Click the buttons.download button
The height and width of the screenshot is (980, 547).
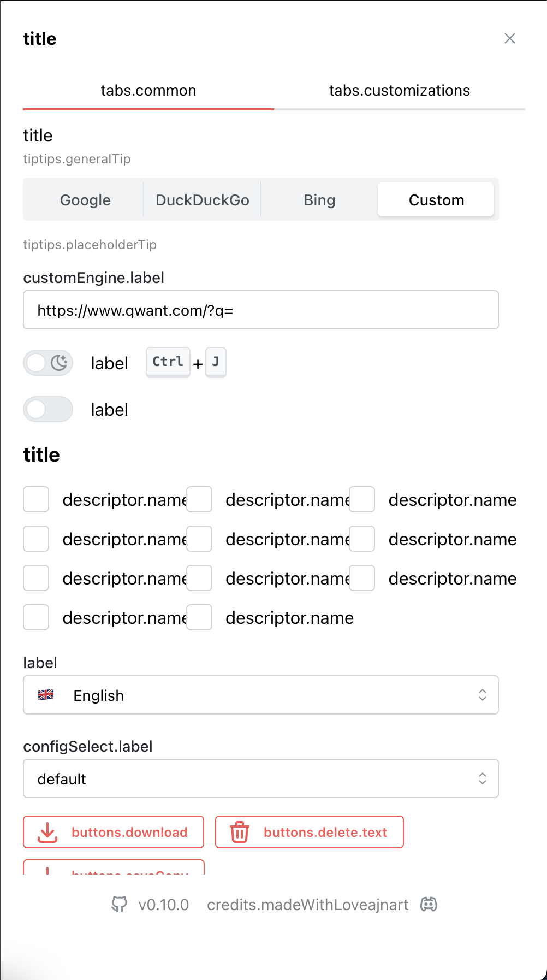pyautogui.click(x=113, y=832)
